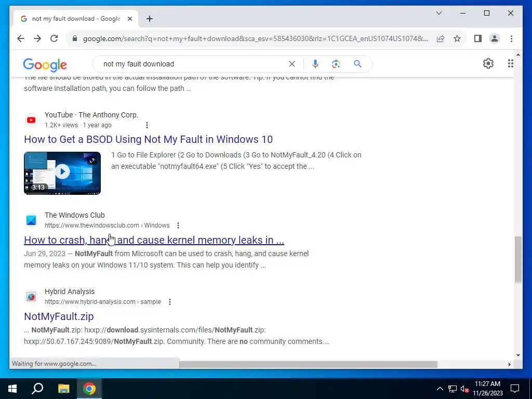Click the horizontal scroll right arrow
The height and width of the screenshot is (399, 532).
pos(509,364)
